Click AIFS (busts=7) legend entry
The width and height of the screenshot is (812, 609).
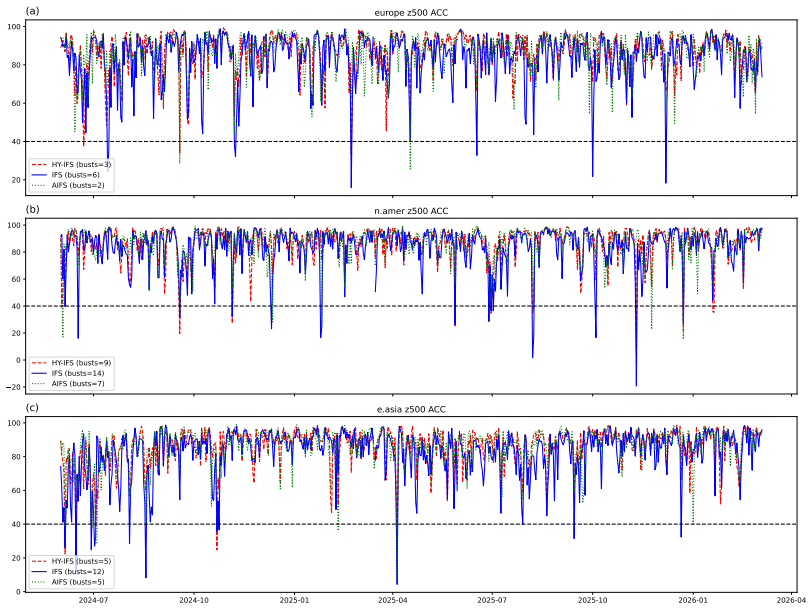point(68,384)
